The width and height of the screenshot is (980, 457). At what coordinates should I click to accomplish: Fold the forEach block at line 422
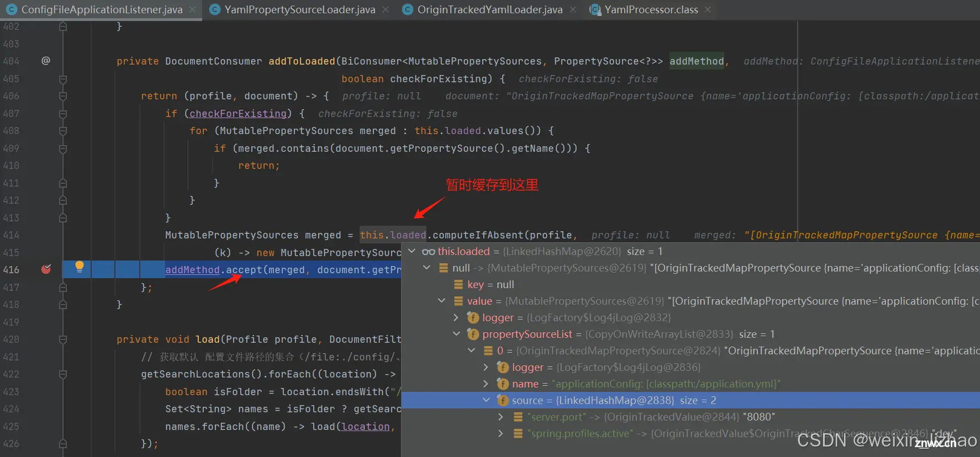click(x=63, y=374)
